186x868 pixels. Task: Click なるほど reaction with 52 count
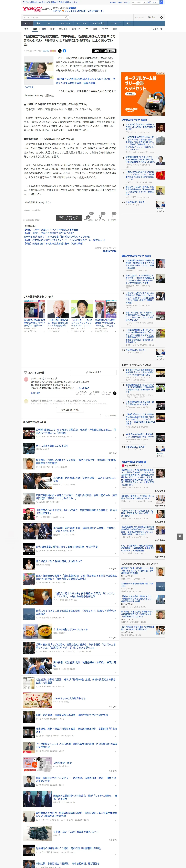[94, 393]
